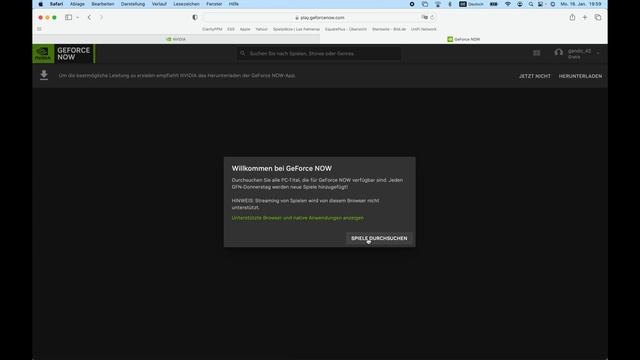
Task: Open the Yahoo! favorites bookmark
Action: tap(261, 29)
